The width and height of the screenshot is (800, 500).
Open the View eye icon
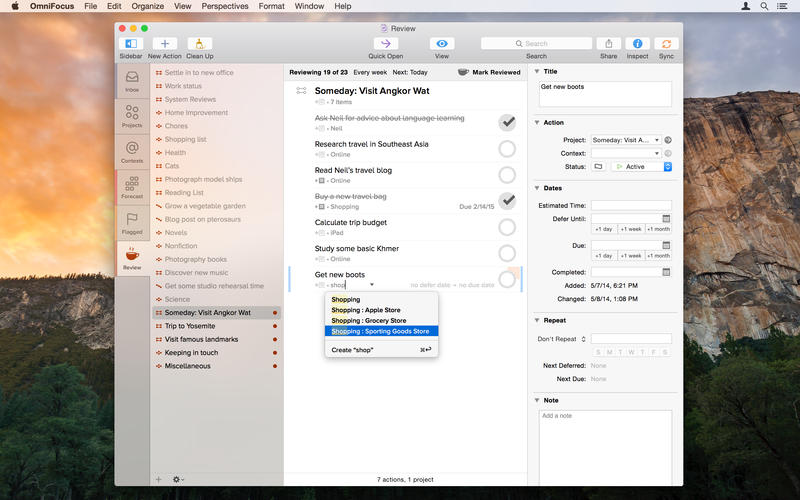tap(441, 44)
